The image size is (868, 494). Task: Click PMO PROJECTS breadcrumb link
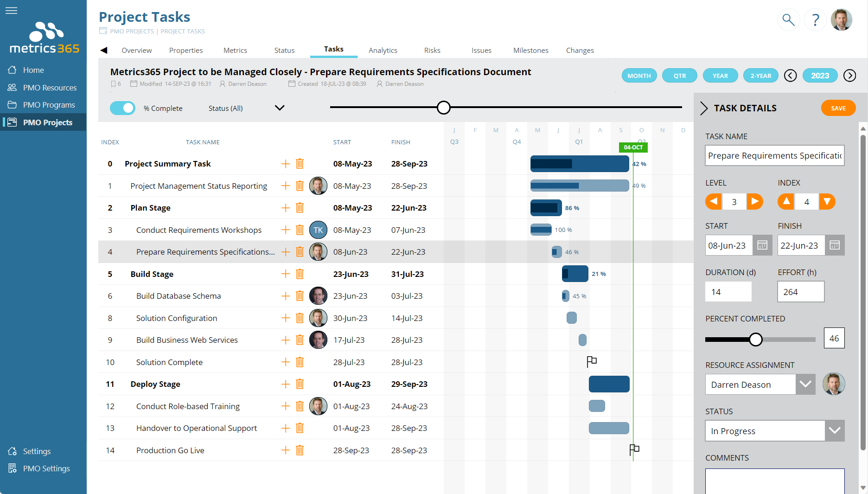(132, 31)
